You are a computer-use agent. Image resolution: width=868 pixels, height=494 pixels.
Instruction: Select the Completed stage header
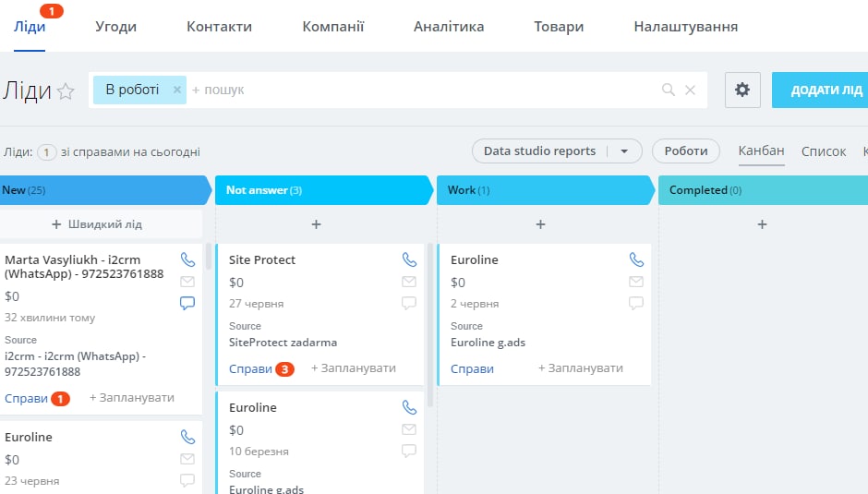click(764, 190)
